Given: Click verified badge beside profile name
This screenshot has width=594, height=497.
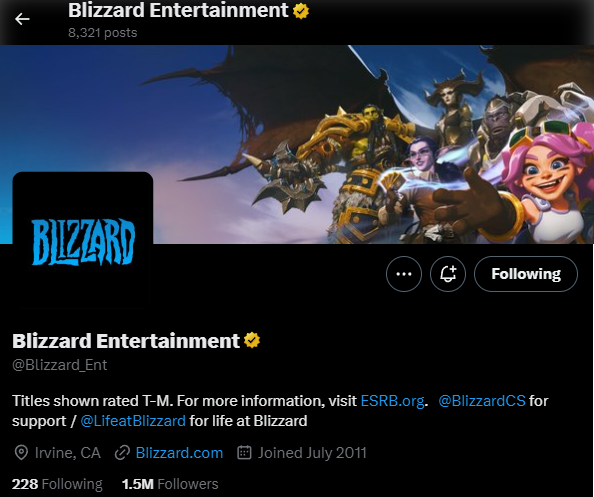Looking at the screenshot, I should [252, 340].
